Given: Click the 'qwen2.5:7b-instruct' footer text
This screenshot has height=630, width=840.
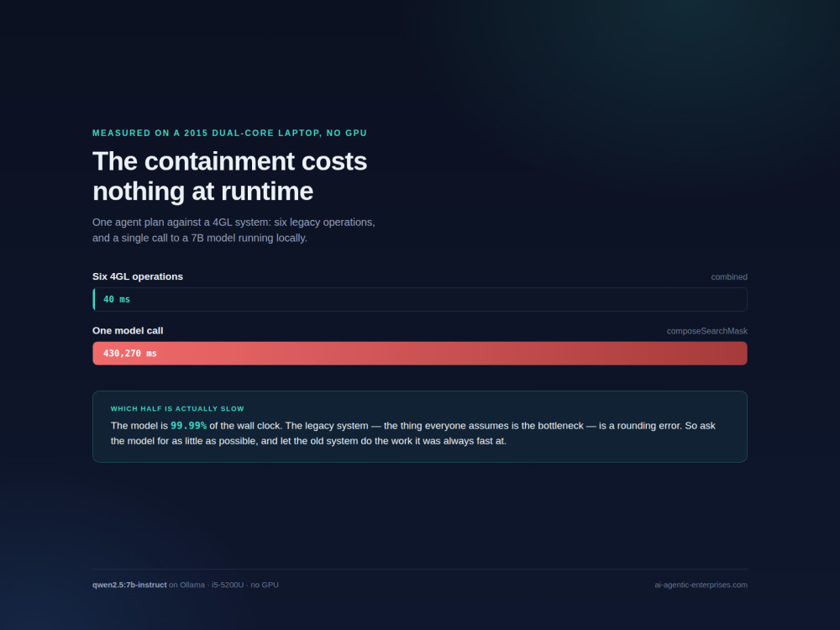Looking at the screenshot, I should pyautogui.click(x=129, y=585).
